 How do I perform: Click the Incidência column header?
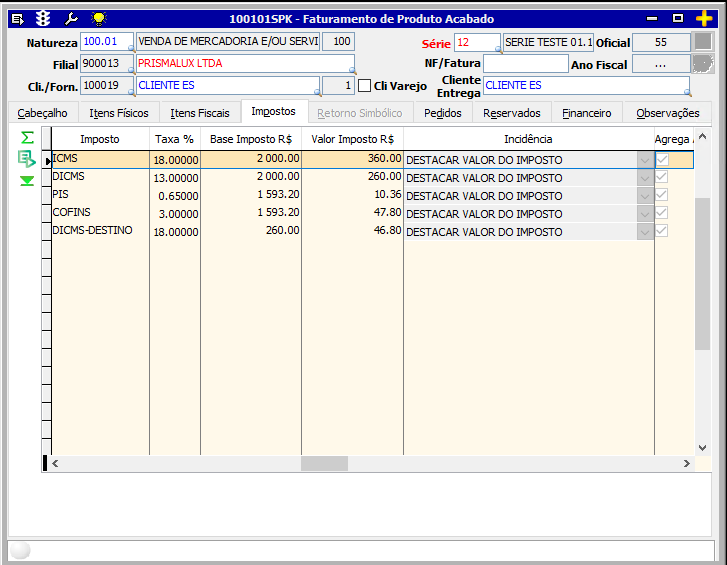click(x=529, y=139)
